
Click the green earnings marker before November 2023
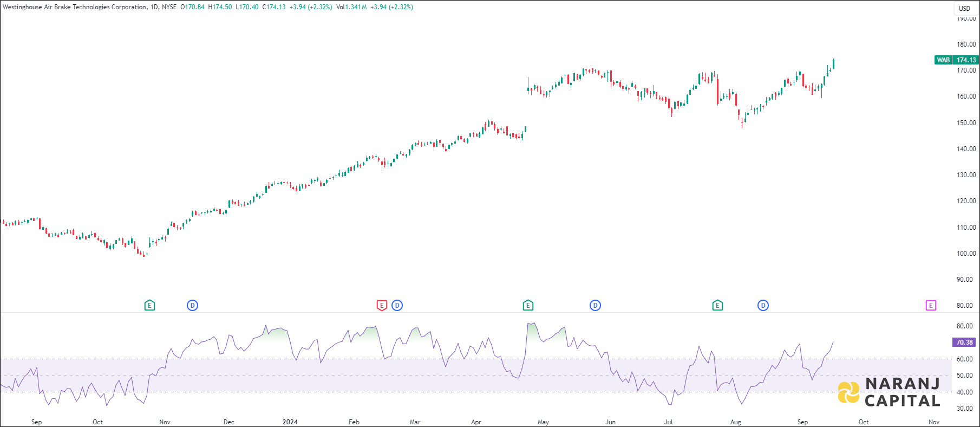[x=150, y=306]
